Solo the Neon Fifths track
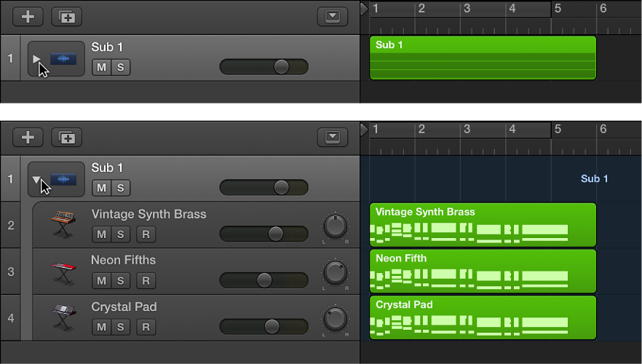Screen dimensions: 642x364 120,280
